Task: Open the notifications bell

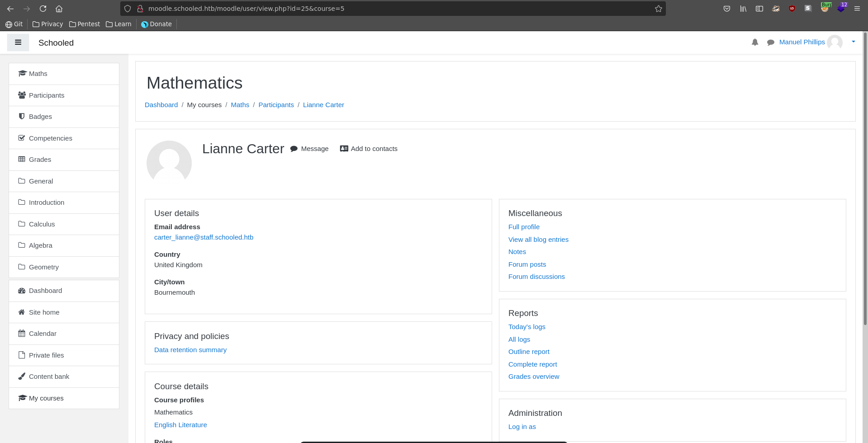Action: pyautogui.click(x=754, y=42)
